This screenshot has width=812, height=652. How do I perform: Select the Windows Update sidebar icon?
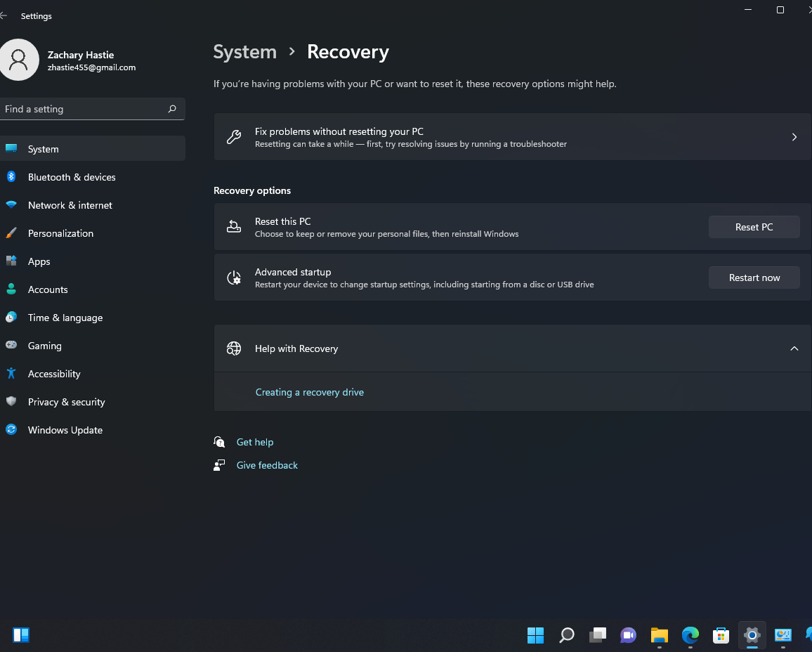point(12,430)
